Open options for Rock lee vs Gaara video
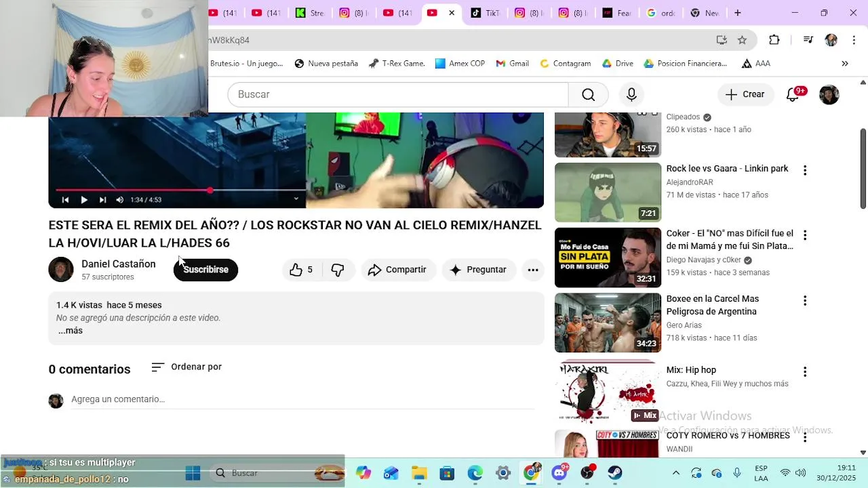 click(805, 170)
